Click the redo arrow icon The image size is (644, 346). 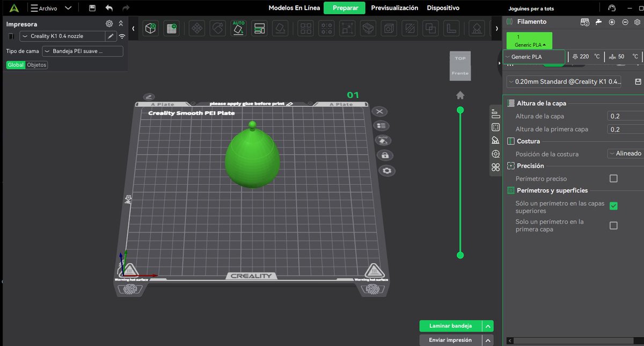coord(126,8)
